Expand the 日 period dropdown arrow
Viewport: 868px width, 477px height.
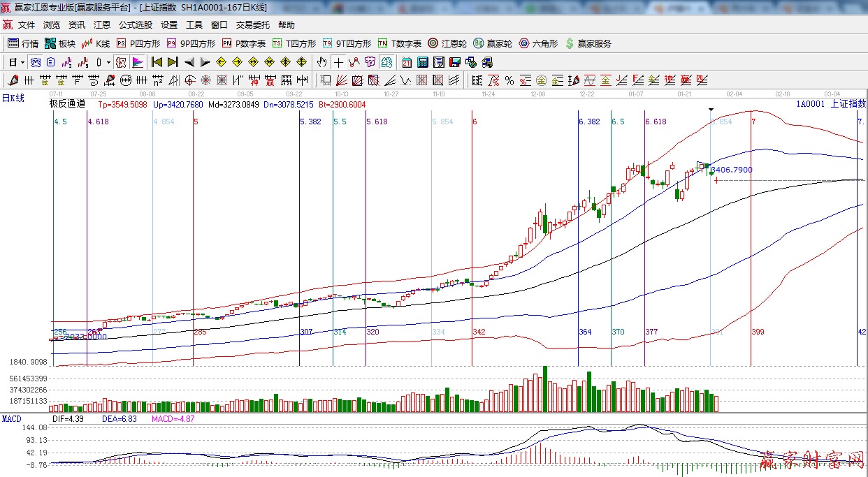pyautogui.click(x=22, y=62)
